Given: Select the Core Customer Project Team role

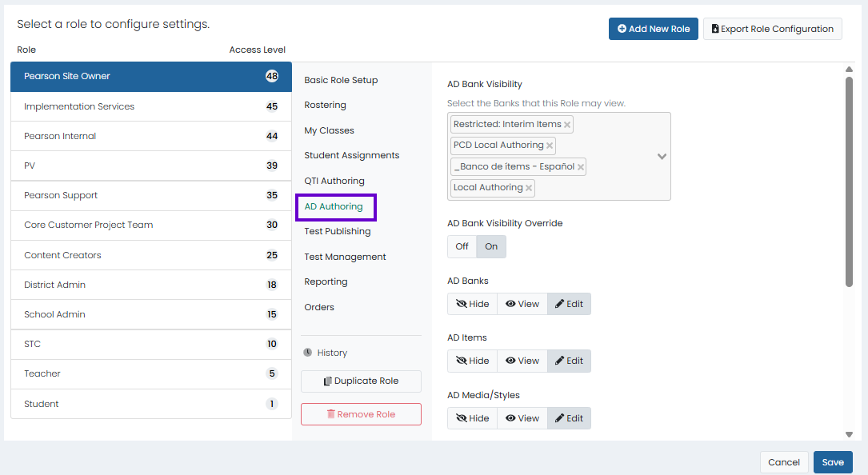Looking at the screenshot, I should pos(151,226).
